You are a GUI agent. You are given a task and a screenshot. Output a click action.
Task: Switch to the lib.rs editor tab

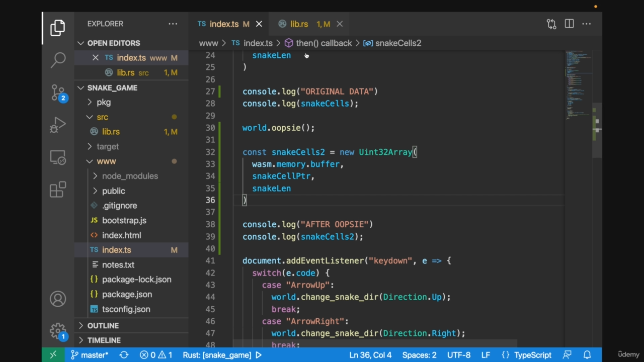point(299,24)
